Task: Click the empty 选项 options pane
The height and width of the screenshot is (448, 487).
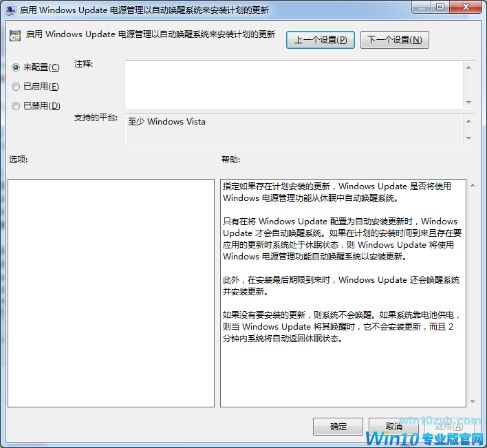Action: 111,293
